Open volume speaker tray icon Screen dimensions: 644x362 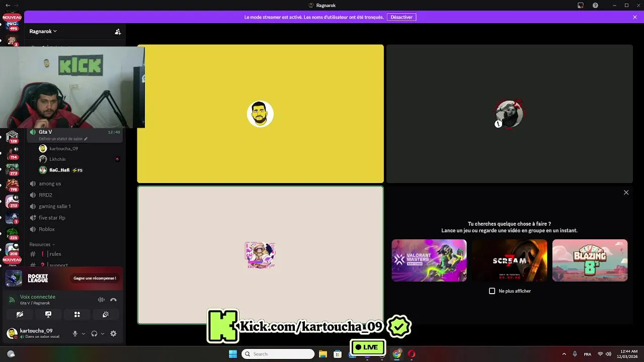pyautogui.click(x=608, y=354)
